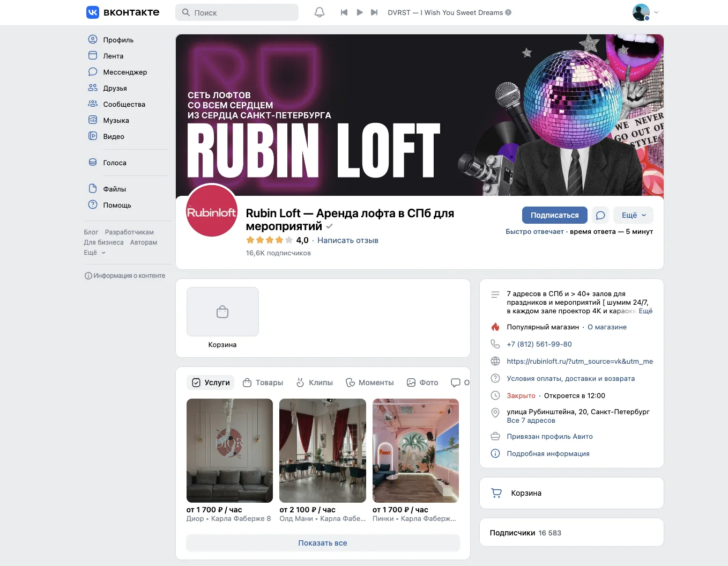Open the Блог footer link
The width and height of the screenshot is (728, 566).
[x=91, y=232]
